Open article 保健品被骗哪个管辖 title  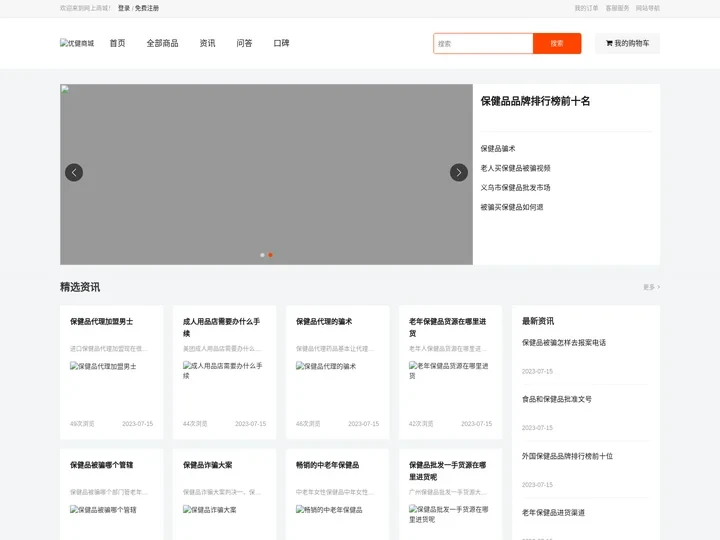(101, 465)
